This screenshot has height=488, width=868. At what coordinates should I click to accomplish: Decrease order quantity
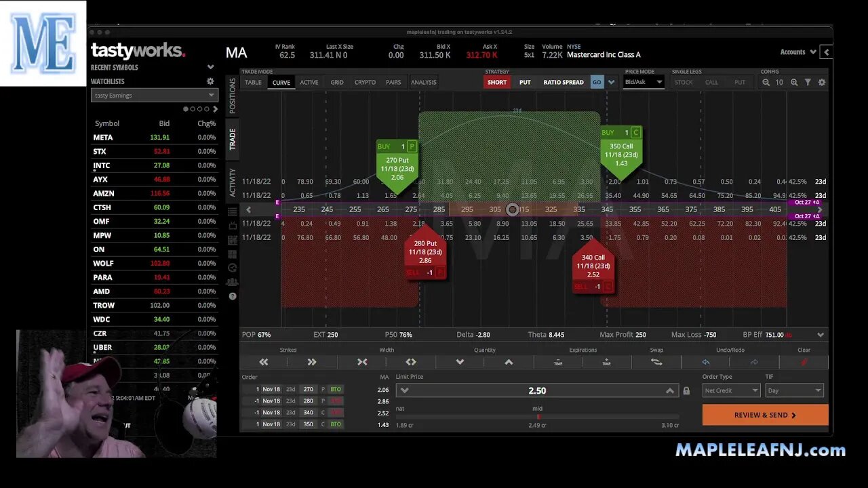tap(460, 362)
